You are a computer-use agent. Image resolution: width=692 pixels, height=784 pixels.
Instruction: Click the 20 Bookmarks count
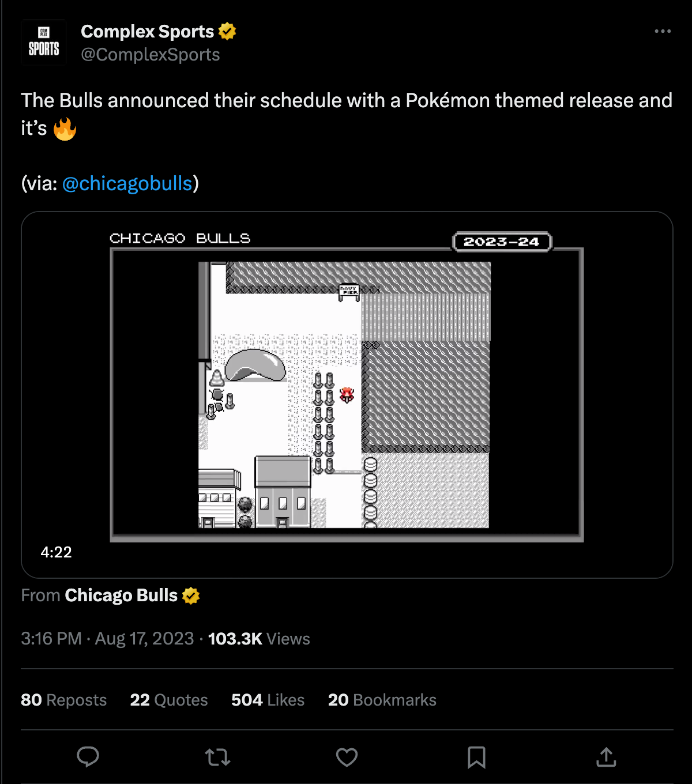pos(382,700)
